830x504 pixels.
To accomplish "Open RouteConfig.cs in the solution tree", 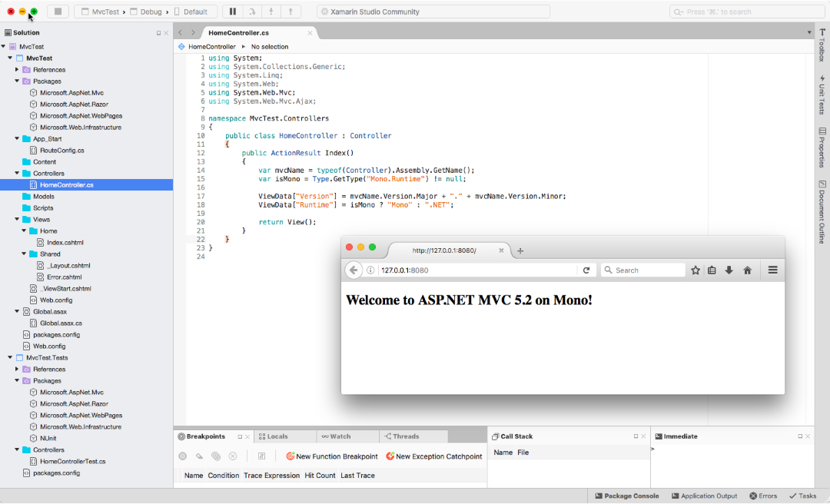I will [x=62, y=151].
